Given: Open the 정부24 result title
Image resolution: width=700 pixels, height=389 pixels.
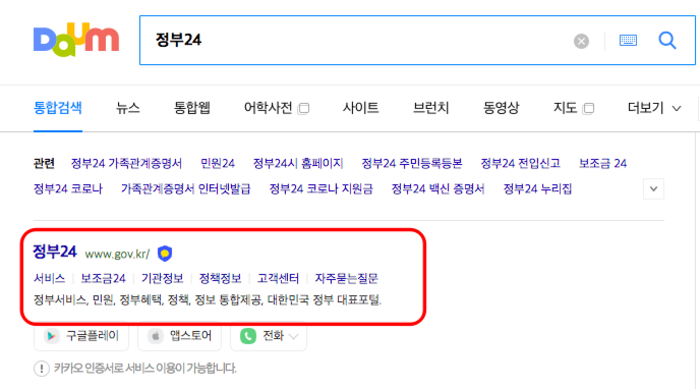Looking at the screenshot, I should pos(55,251).
